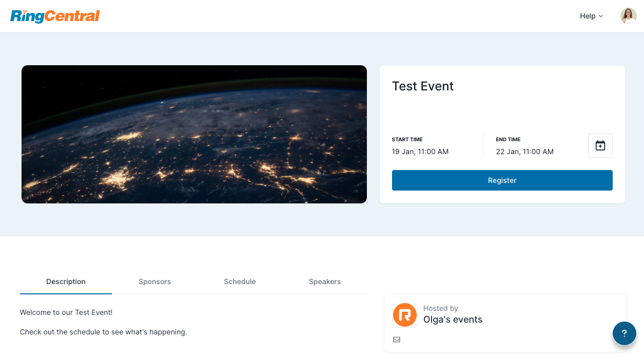Click the Test Event title

click(x=423, y=86)
